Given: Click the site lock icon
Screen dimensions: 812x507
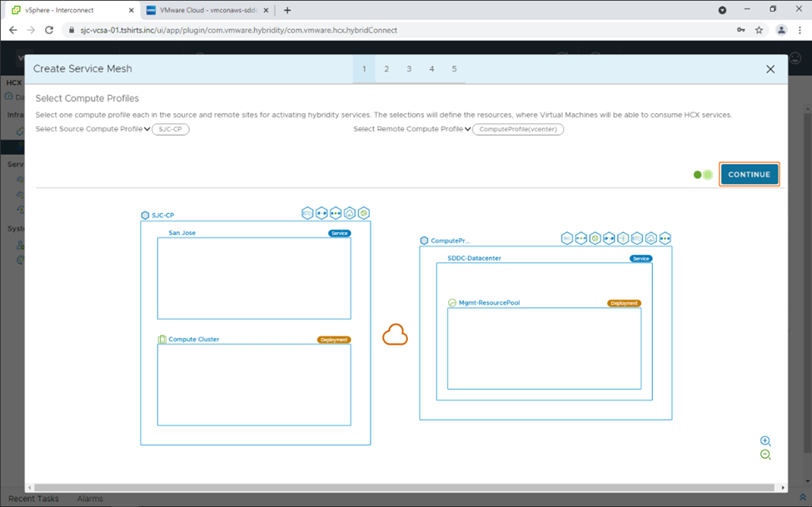Looking at the screenshot, I should click(72, 30).
